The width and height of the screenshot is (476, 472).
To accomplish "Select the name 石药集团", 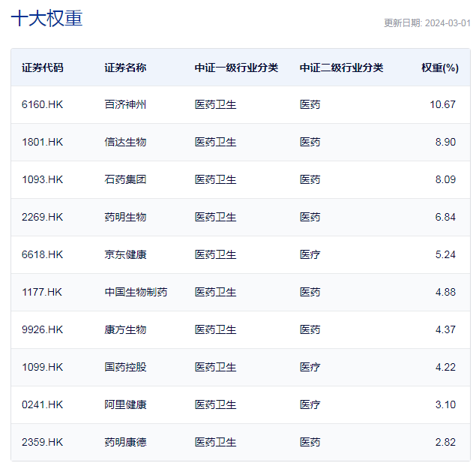I will (x=125, y=179).
